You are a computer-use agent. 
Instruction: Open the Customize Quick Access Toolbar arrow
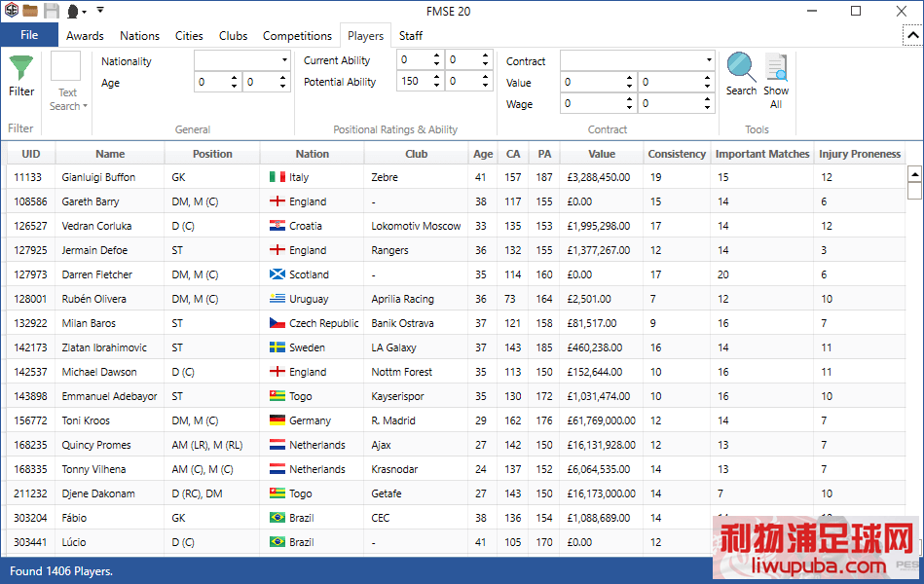(100, 10)
